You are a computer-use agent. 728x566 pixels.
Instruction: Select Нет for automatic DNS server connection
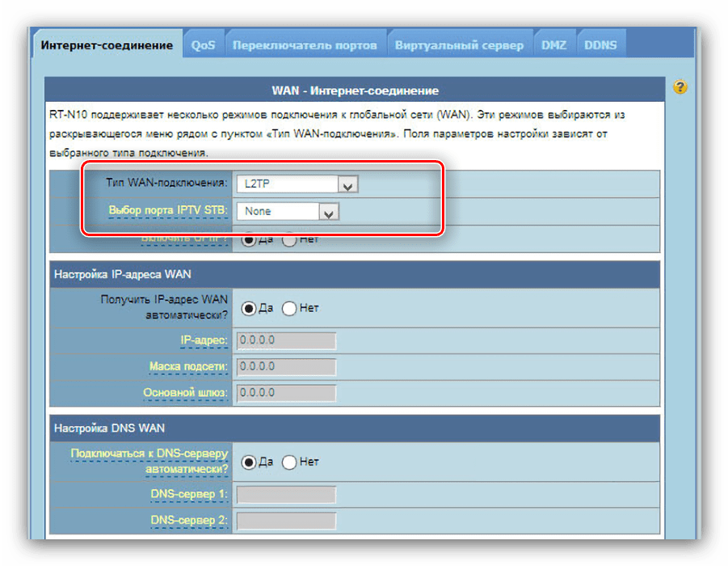[288, 463]
